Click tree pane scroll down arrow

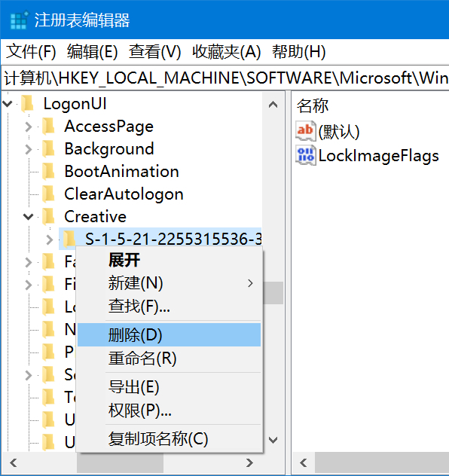(273, 440)
